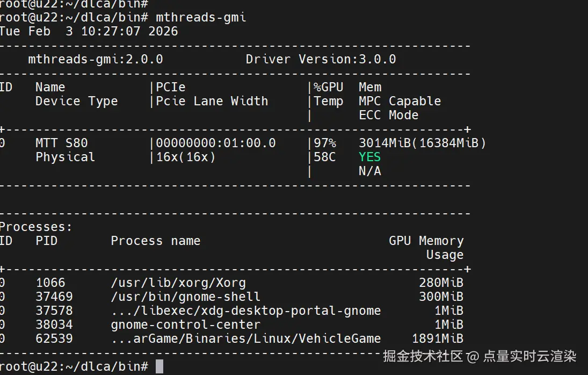Click the 1891MiB memory usage value
This screenshot has width=588, height=375.
tap(437, 338)
